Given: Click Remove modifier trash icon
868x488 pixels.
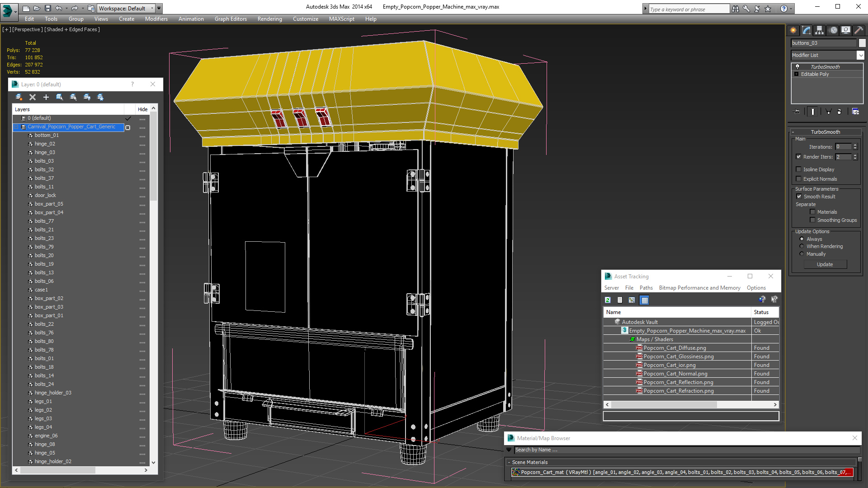Looking at the screenshot, I should tap(840, 112).
